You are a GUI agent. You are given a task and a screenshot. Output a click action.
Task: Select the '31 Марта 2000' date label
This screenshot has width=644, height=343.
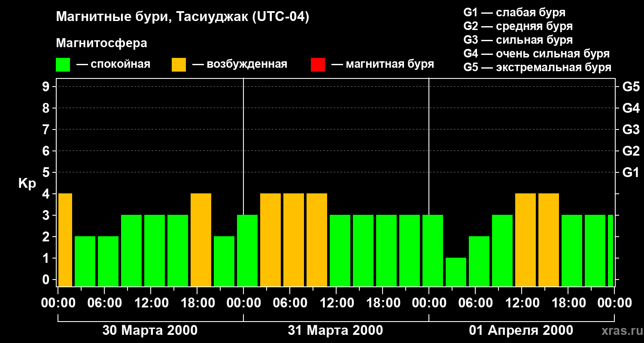335,331
